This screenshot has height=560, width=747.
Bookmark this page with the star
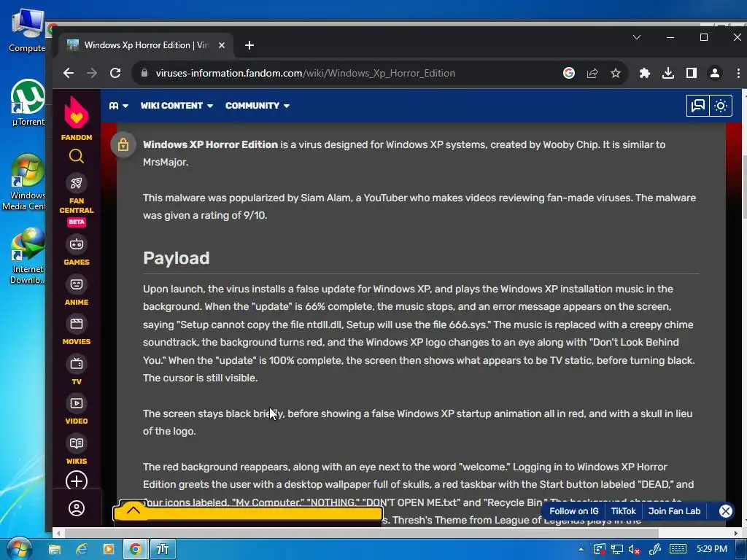click(616, 73)
